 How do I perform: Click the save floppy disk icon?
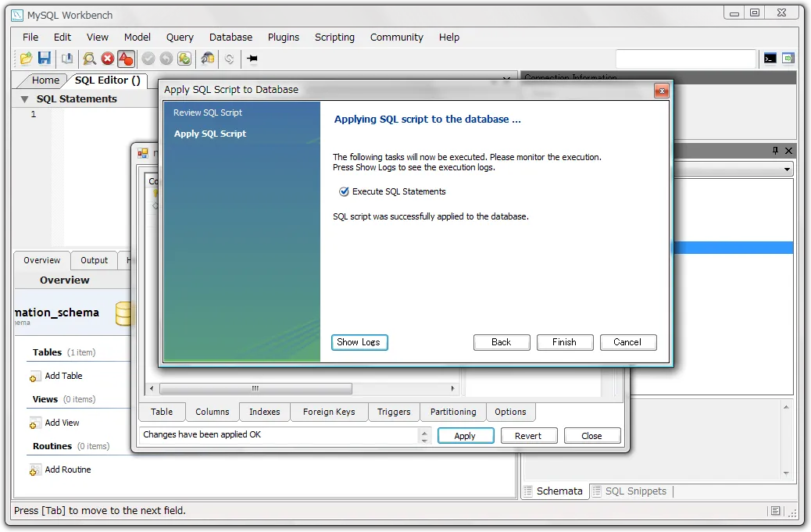(45, 59)
